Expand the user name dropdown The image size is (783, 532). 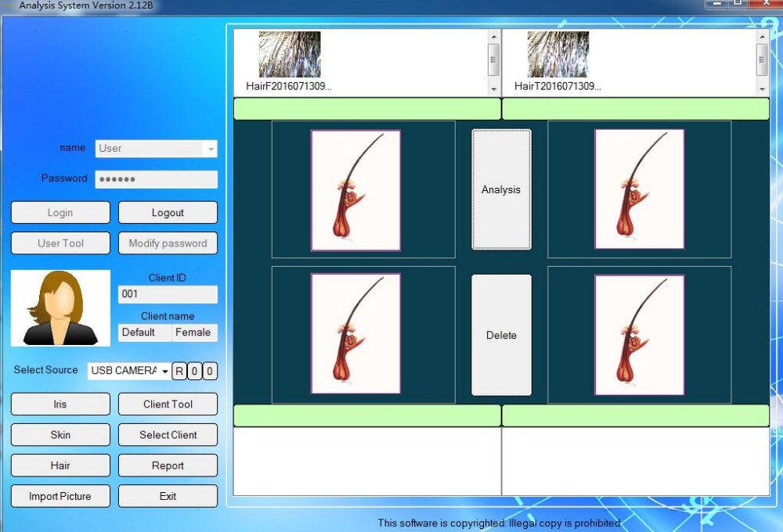coord(211,149)
